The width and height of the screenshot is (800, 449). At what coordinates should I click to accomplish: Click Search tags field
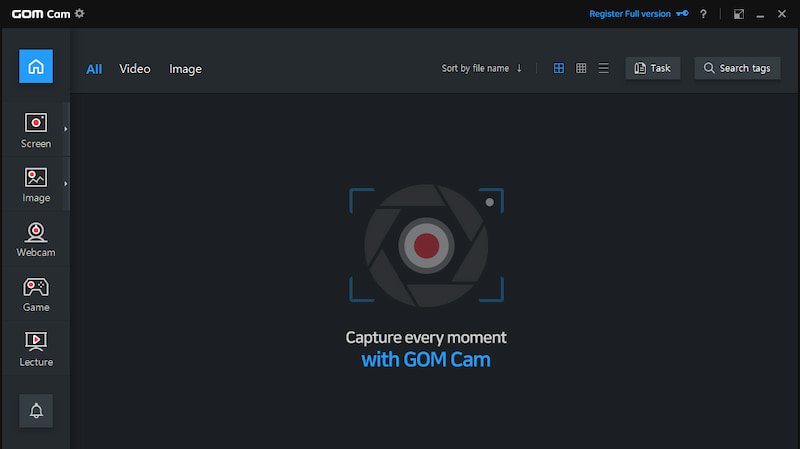737,68
